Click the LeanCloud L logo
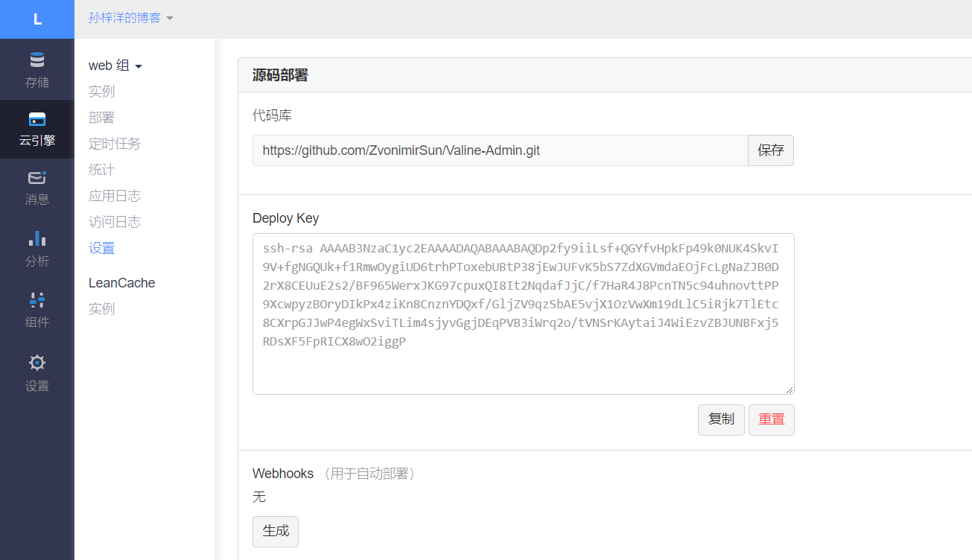This screenshot has width=972, height=560. (x=37, y=19)
